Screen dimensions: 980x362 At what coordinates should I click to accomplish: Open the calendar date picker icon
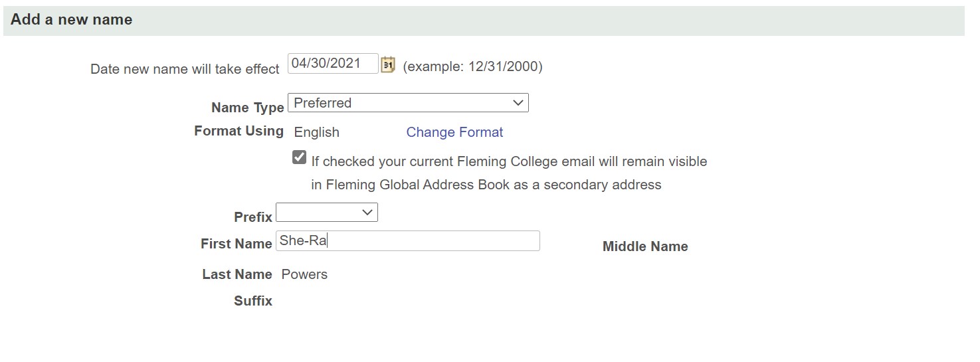point(388,65)
